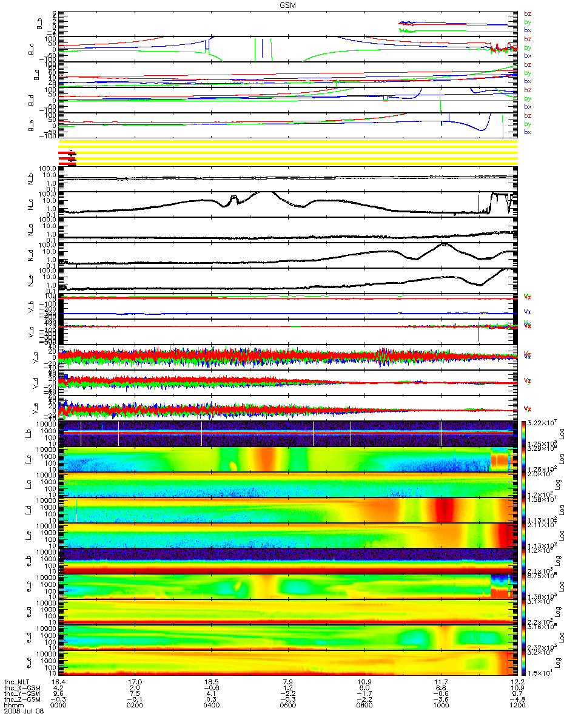Click the 0600 time tick label

[x=287, y=704]
